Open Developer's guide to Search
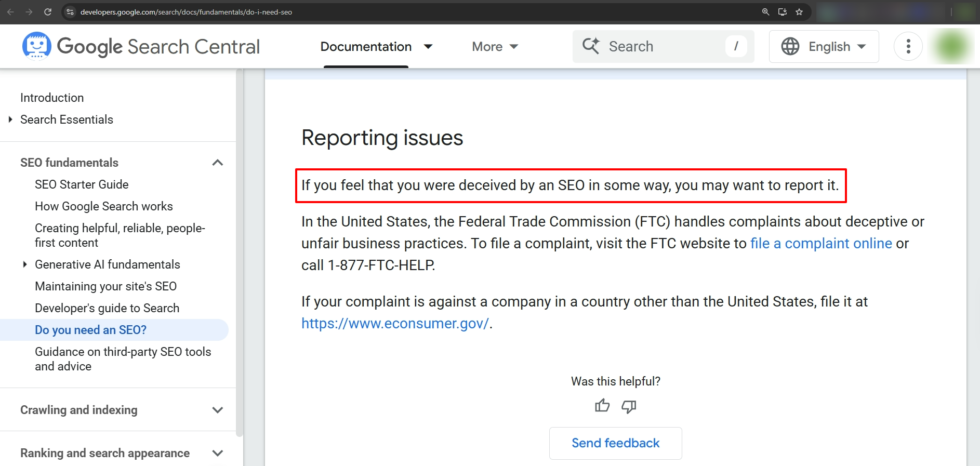The width and height of the screenshot is (980, 466). [107, 308]
